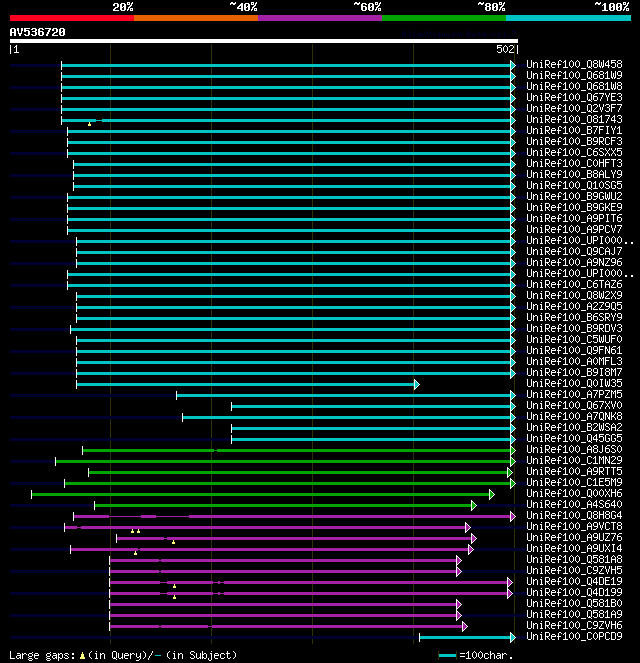Screen dimensions: 640x663
Task: Select the UniRef100_B2WSA2 label
Action: coord(574,427)
